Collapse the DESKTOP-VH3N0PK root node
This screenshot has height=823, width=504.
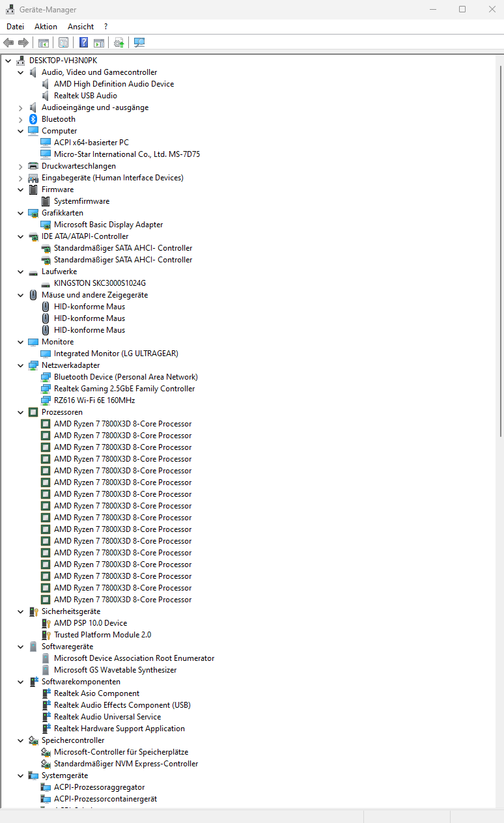[x=8, y=61]
